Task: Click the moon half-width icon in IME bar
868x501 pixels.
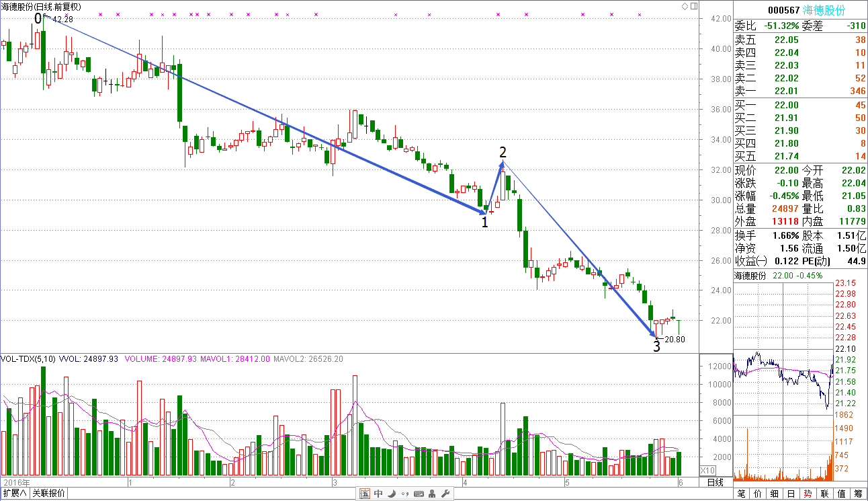Action: tap(392, 494)
